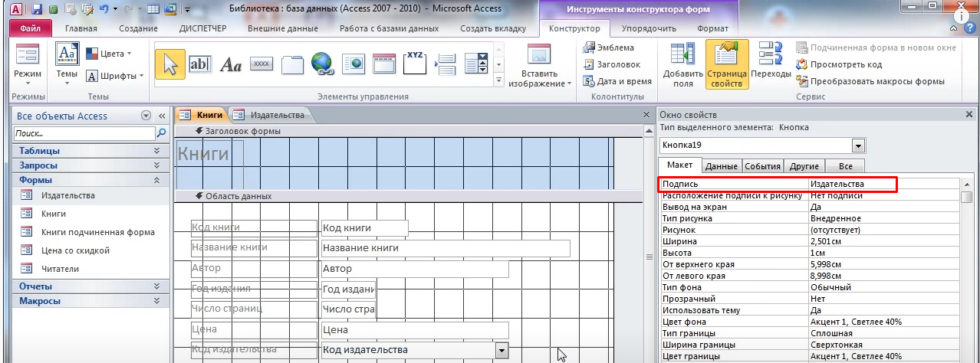Switch to the События properties tab
This screenshot has height=363, width=980.
point(762,165)
